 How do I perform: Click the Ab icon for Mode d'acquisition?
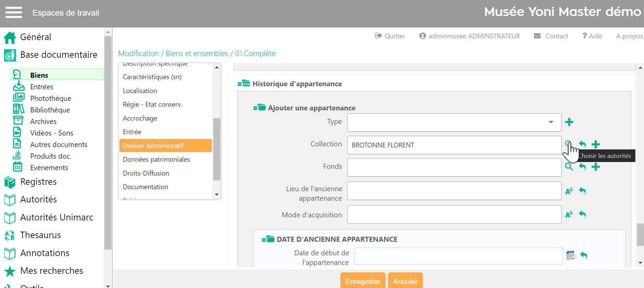569,215
